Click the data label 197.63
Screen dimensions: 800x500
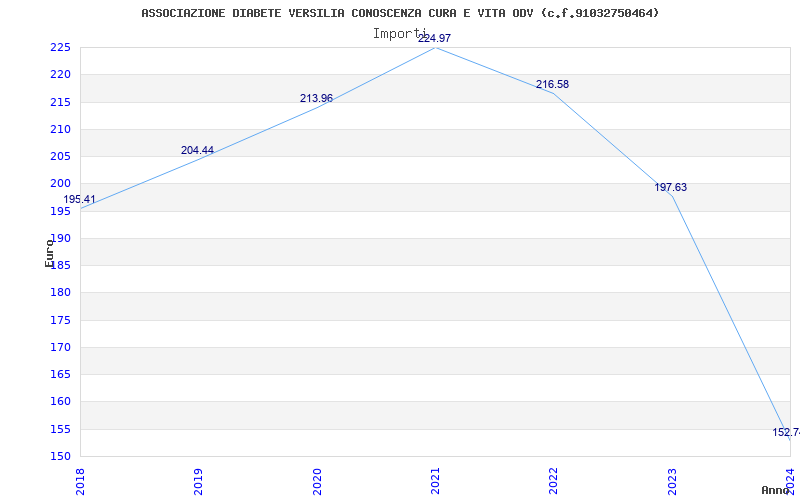click(671, 188)
